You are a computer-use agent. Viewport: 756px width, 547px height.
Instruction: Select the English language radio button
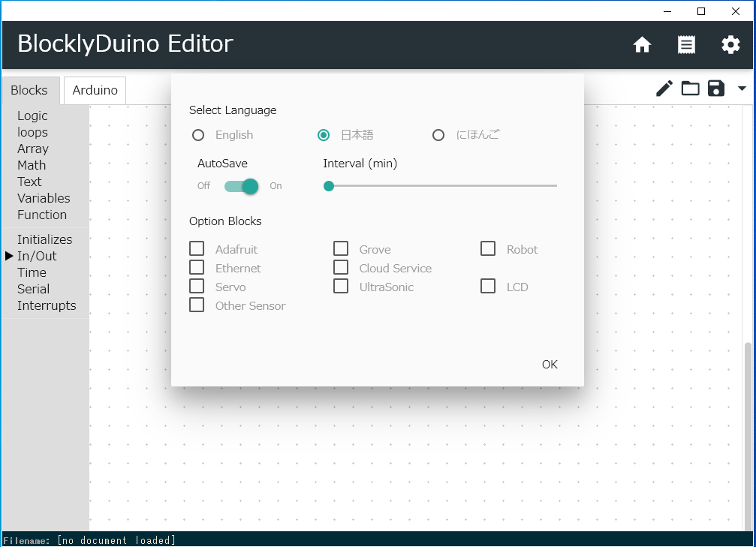pos(198,135)
